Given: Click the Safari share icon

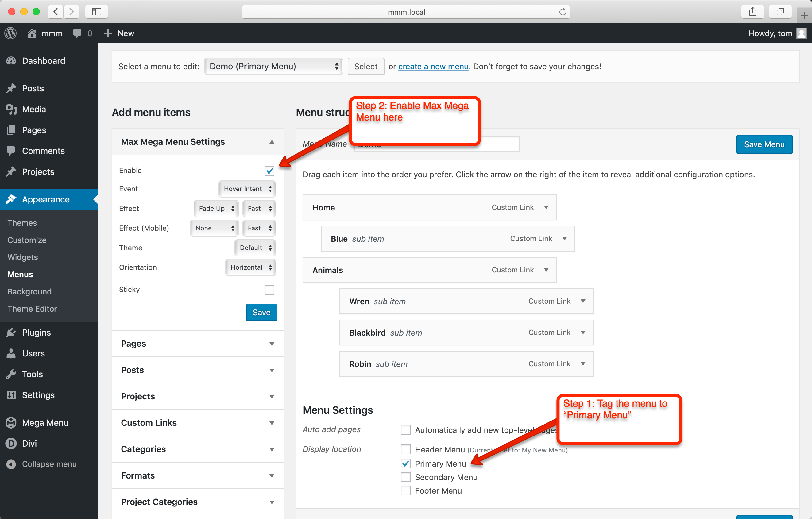Looking at the screenshot, I should 753,12.
